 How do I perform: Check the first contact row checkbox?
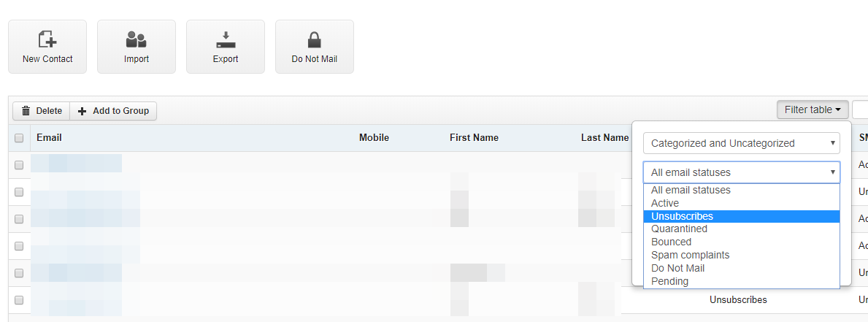click(x=19, y=165)
